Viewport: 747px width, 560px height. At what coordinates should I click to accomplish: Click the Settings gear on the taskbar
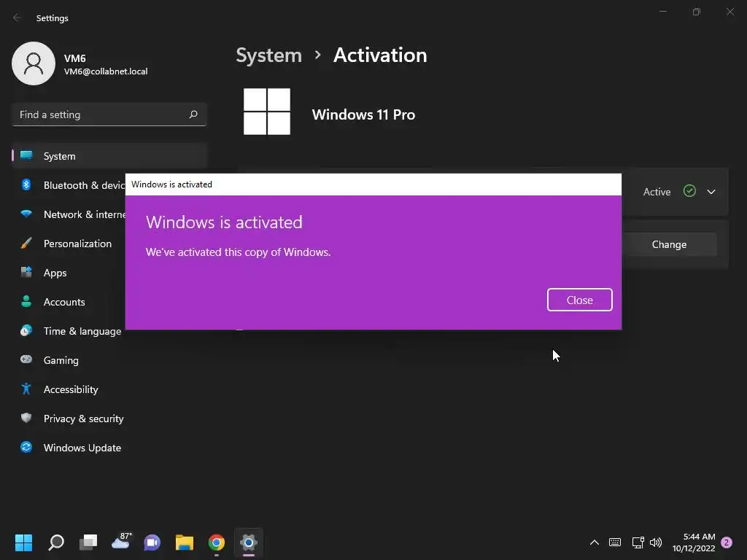tap(249, 542)
